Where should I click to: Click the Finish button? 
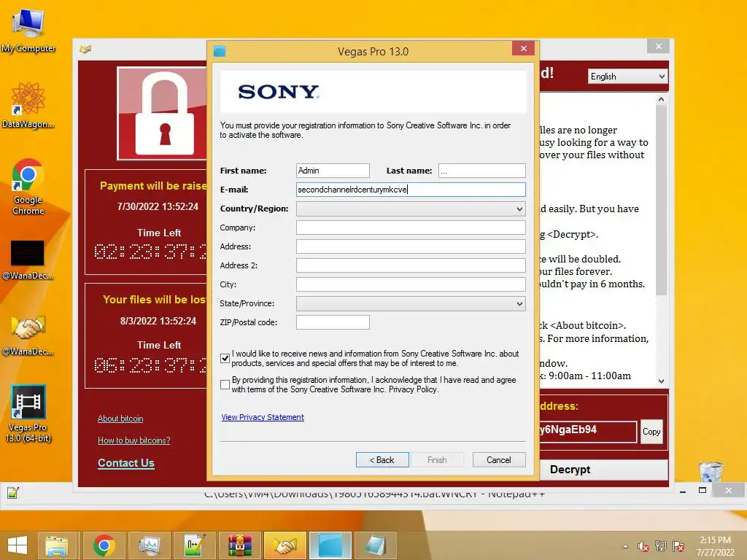pyautogui.click(x=437, y=460)
